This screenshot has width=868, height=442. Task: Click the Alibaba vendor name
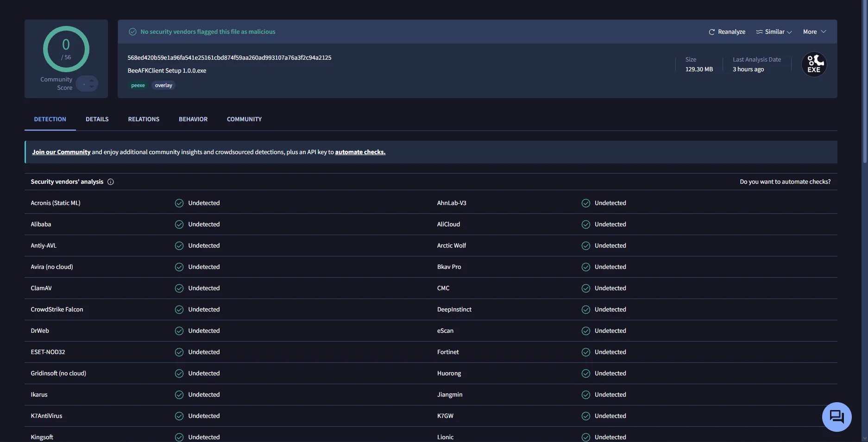41,224
